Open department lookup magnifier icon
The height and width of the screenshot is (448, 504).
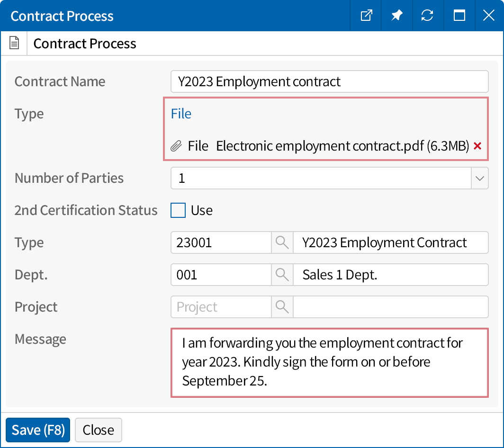[282, 275]
